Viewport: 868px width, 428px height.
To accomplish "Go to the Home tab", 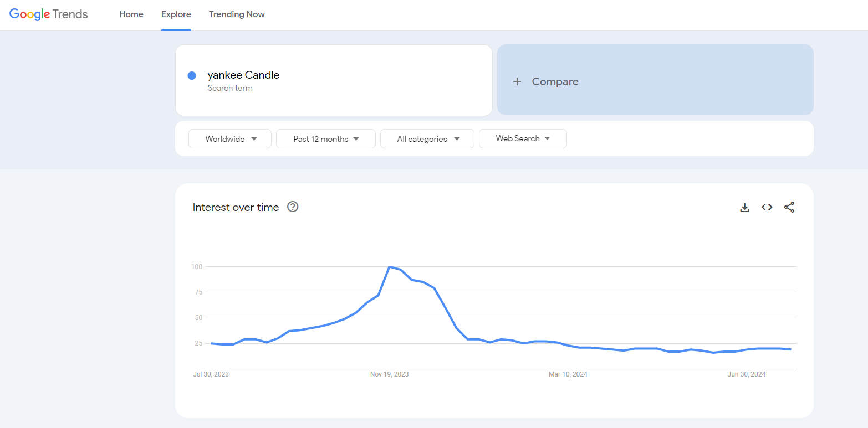I will click(131, 14).
